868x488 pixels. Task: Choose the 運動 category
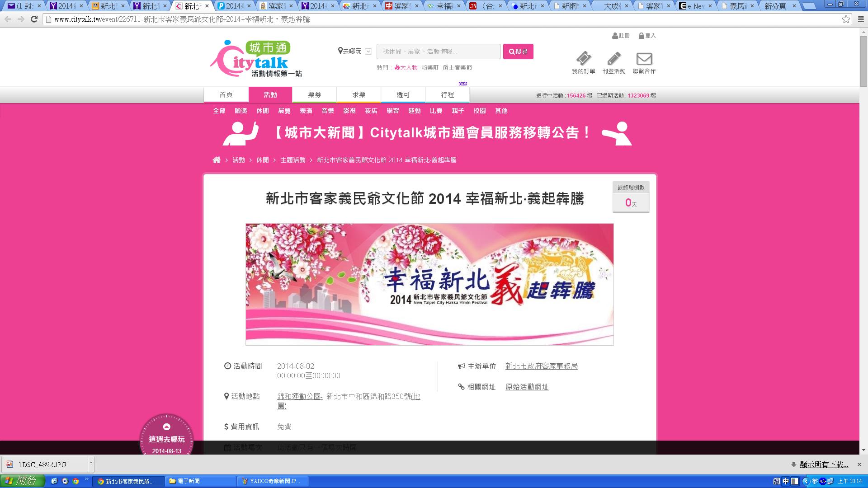(x=415, y=111)
